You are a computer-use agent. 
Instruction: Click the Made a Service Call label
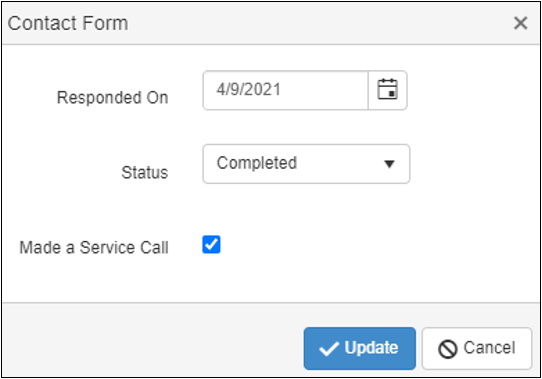pyautogui.click(x=94, y=248)
